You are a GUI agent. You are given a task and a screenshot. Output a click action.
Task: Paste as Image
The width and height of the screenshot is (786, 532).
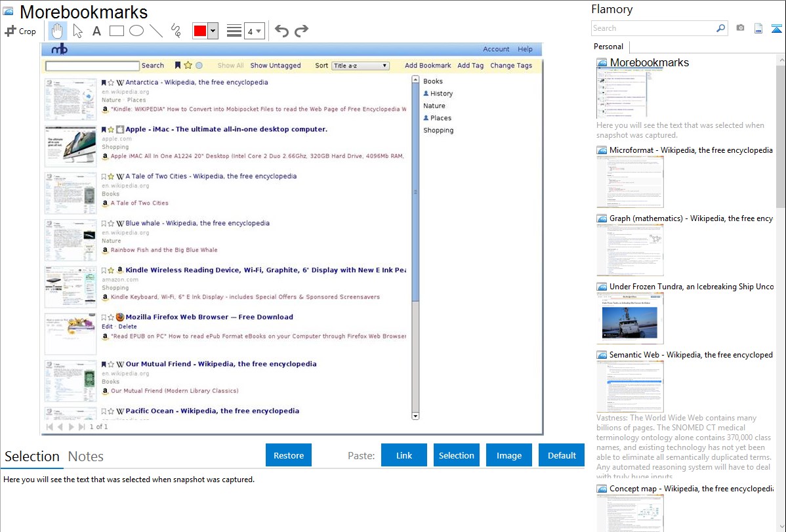coord(508,455)
